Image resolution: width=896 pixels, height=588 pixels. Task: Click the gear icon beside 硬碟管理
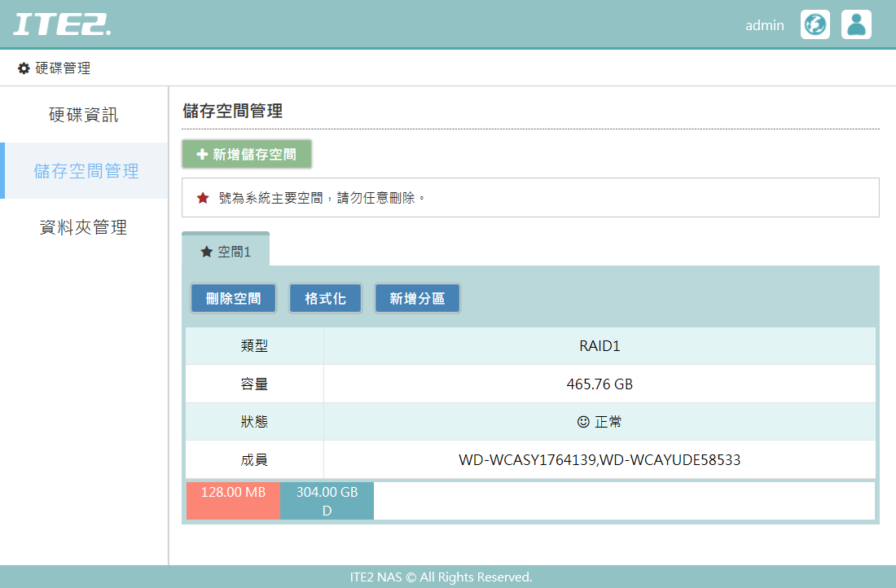tap(23, 68)
